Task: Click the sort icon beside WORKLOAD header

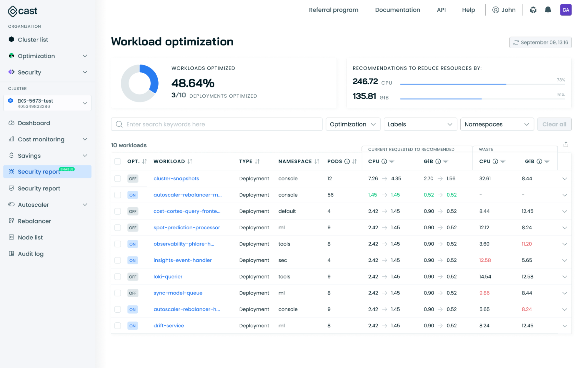Action: [190, 161]
